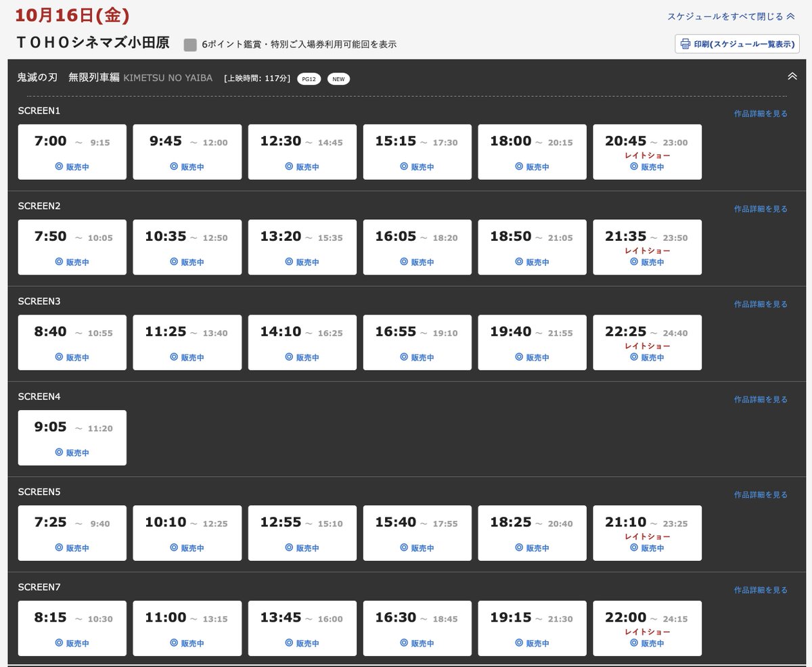View film details for SCREEN3
Screen dimensions: 812x667
[x=761, y=304]
